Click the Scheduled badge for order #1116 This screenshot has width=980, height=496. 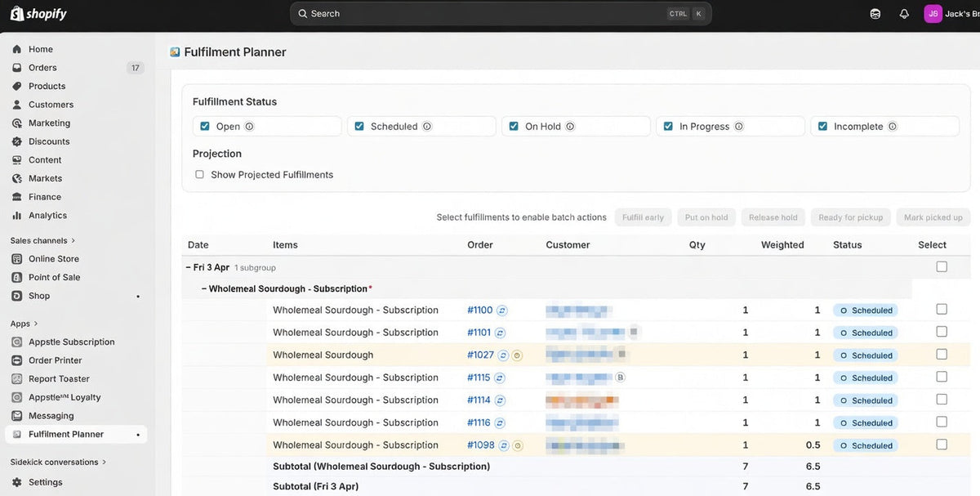click(x=866, y=422)
